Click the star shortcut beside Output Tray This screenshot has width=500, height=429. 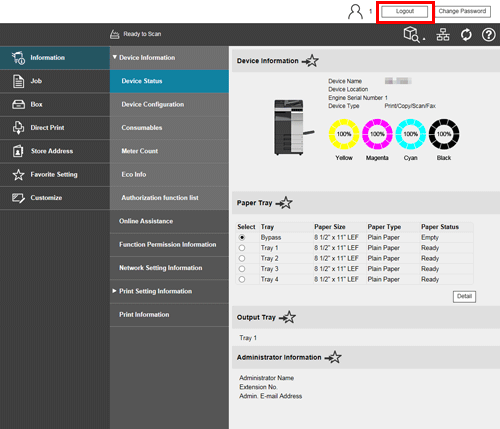pos(287,317)
